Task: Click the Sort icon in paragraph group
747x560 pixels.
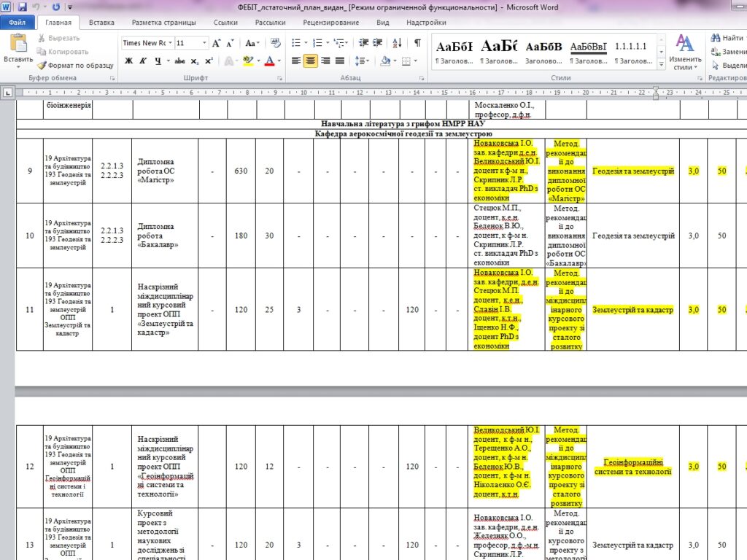Action: point(396,43)
